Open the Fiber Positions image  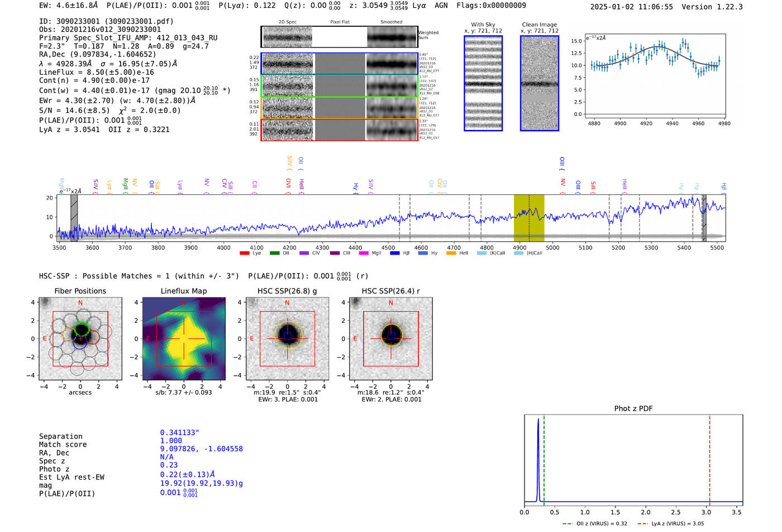click(80, 339)
